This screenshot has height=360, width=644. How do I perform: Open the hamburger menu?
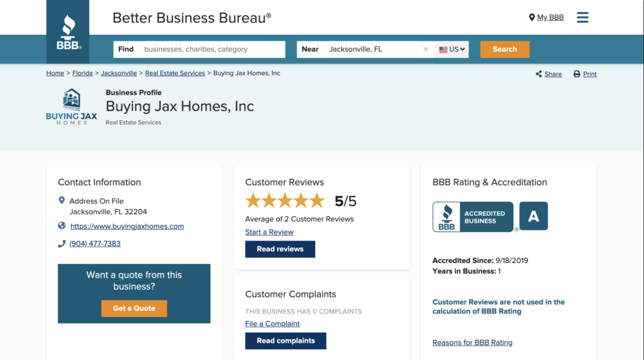click(x=582, y=17)
